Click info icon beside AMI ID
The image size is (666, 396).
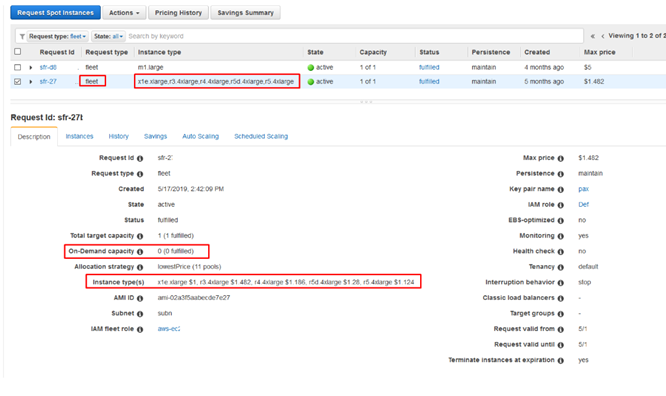[x=140, y=298]
